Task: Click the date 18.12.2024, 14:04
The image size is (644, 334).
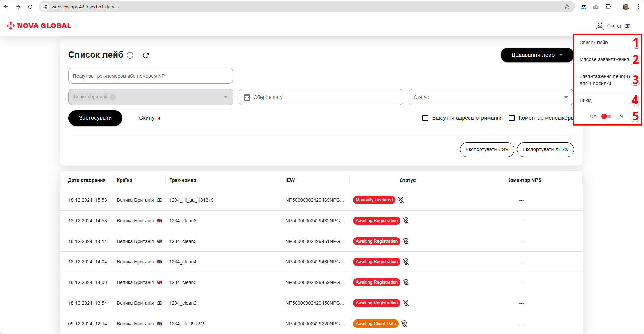Action: tap(88, 262)
